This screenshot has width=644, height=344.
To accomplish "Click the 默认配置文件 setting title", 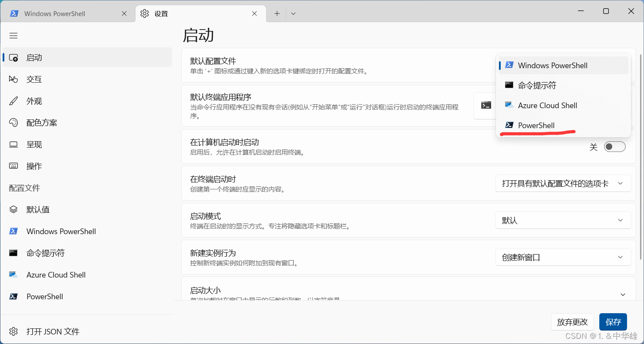I will pos(213,61).
